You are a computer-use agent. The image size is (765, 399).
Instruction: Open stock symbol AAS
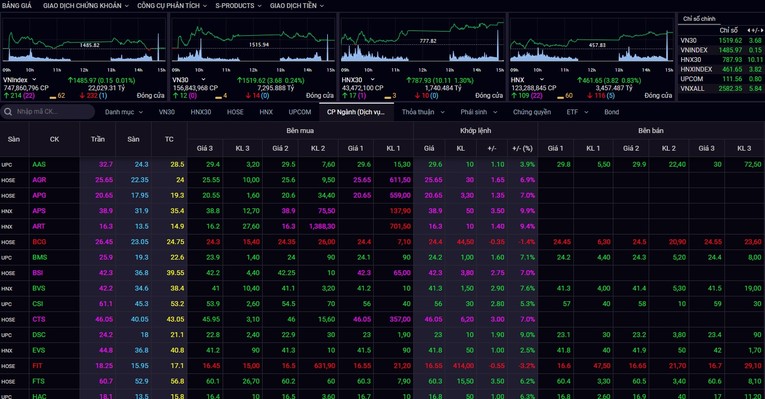point(39,164)
